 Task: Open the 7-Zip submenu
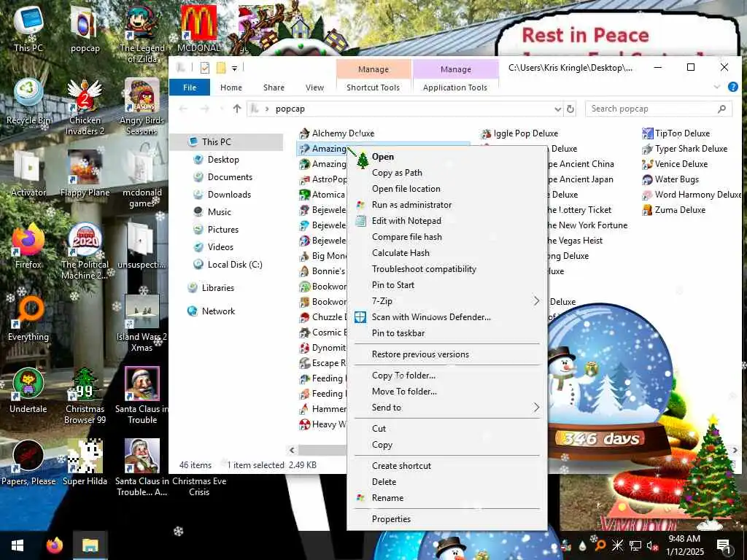tap(447, 301)
